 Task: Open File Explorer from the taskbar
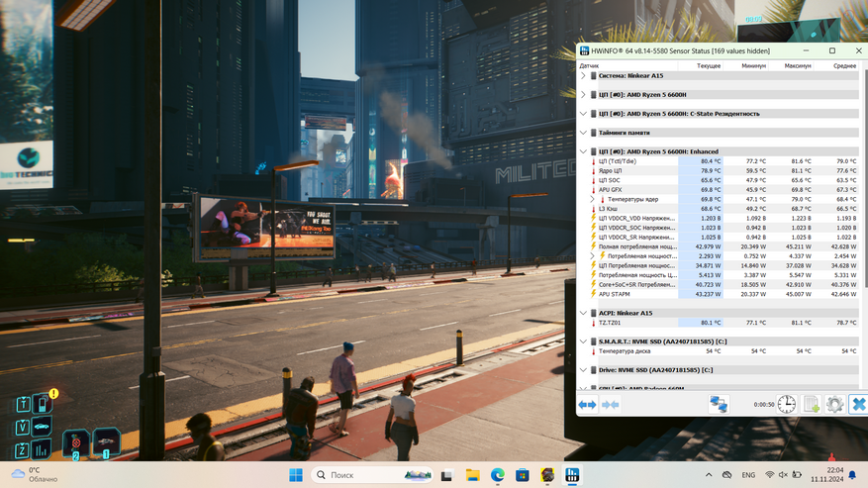click(x=472, y=475)
